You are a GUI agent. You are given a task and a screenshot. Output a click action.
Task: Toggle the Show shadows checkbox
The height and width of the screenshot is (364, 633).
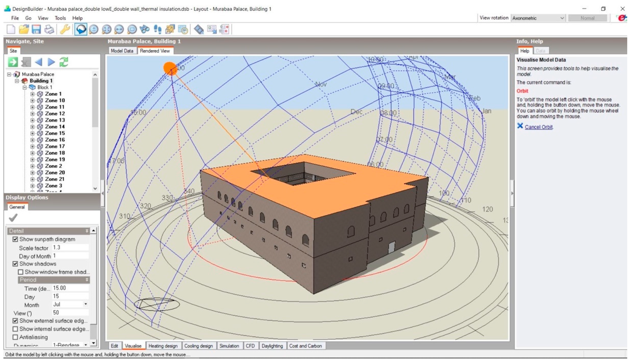(x=15, y=264)
